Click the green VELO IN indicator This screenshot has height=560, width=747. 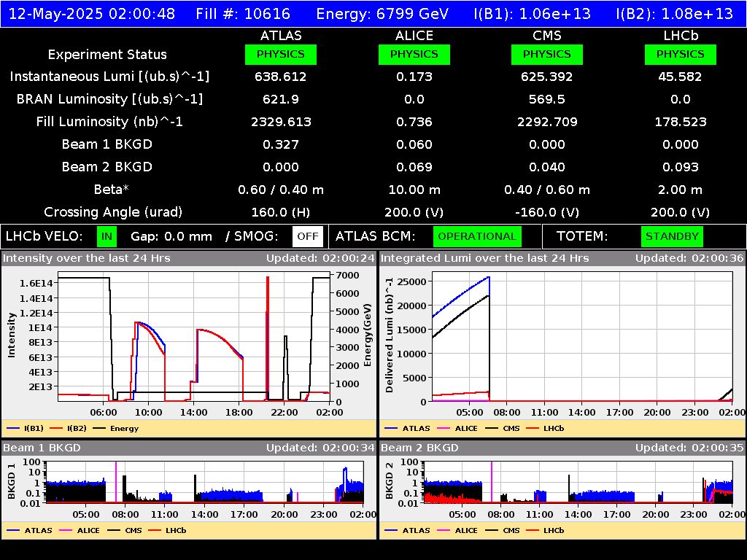(x=107, y=236)
